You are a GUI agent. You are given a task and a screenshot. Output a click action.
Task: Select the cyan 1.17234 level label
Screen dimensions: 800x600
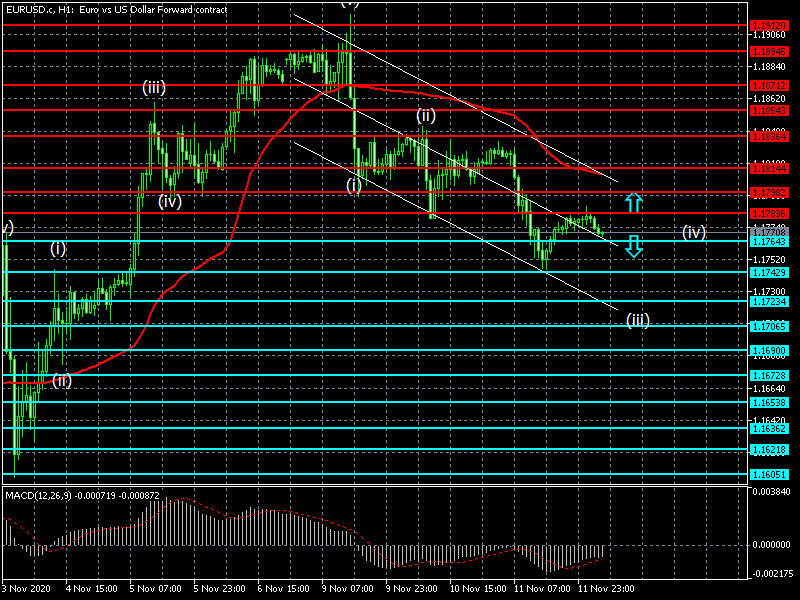point(769,302)
